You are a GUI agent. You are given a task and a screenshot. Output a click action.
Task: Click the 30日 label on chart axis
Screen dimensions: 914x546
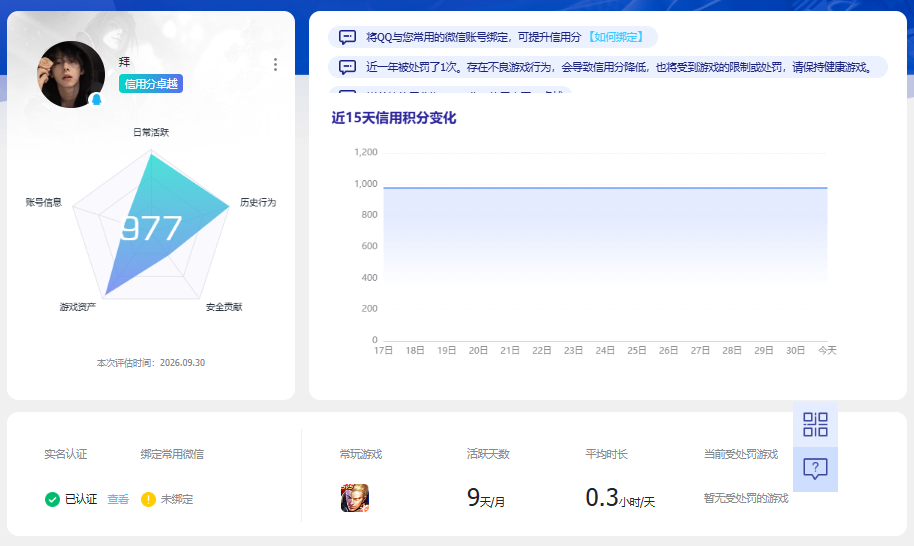point(796,350)
